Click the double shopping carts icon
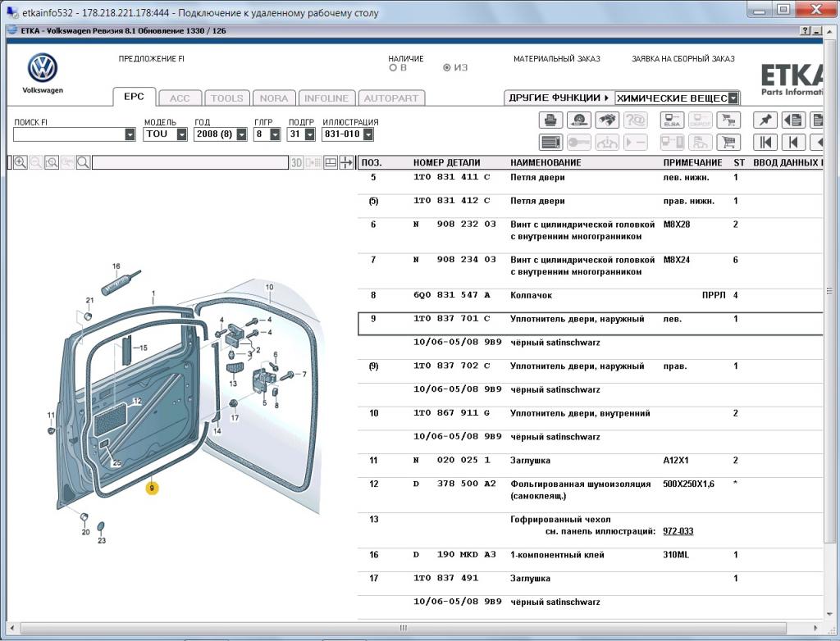 (728, 120)
